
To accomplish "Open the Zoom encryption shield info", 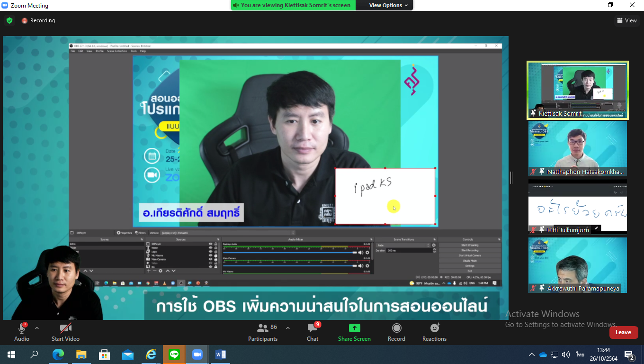I will tap(9, 20).
